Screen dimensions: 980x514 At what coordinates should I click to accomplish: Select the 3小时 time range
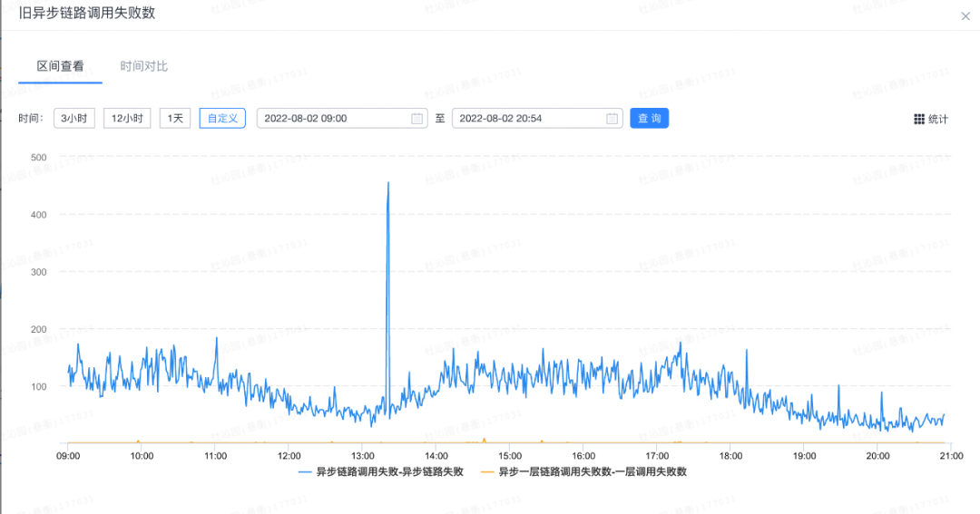[73, 119]
